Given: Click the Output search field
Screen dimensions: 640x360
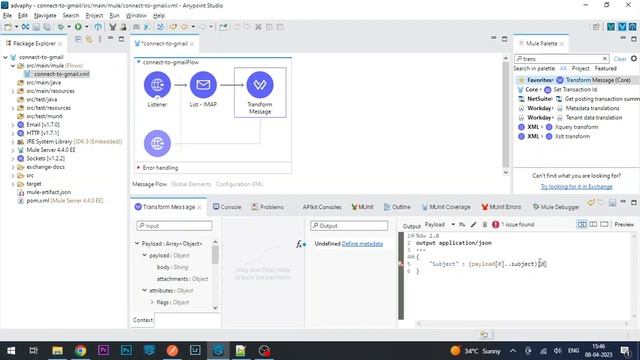Looking at the screenshot, I should point(349,226).
